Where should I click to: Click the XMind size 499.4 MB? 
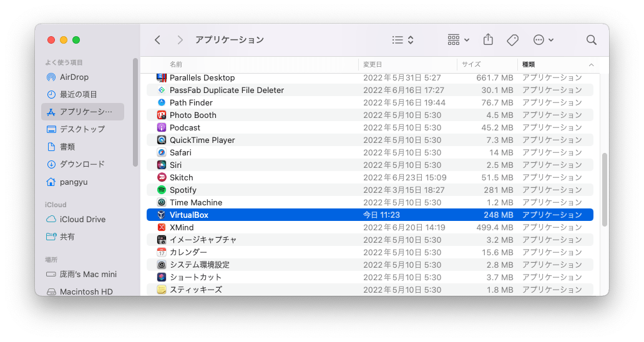[494, 227]
